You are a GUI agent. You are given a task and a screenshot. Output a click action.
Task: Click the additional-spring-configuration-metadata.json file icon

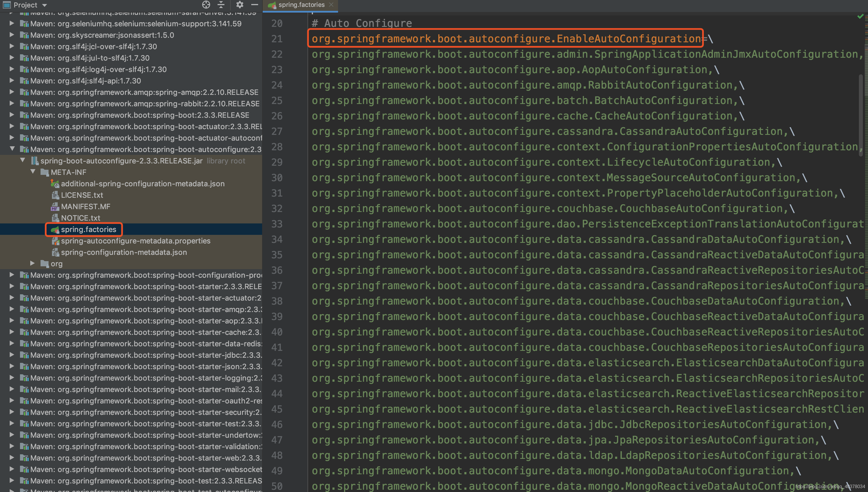tap(55, 184)
